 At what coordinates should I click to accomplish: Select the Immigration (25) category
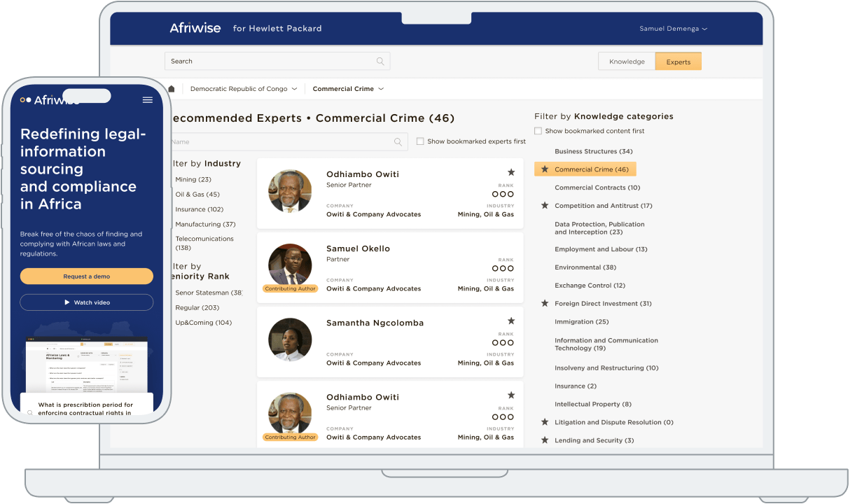tap(582, 322)
